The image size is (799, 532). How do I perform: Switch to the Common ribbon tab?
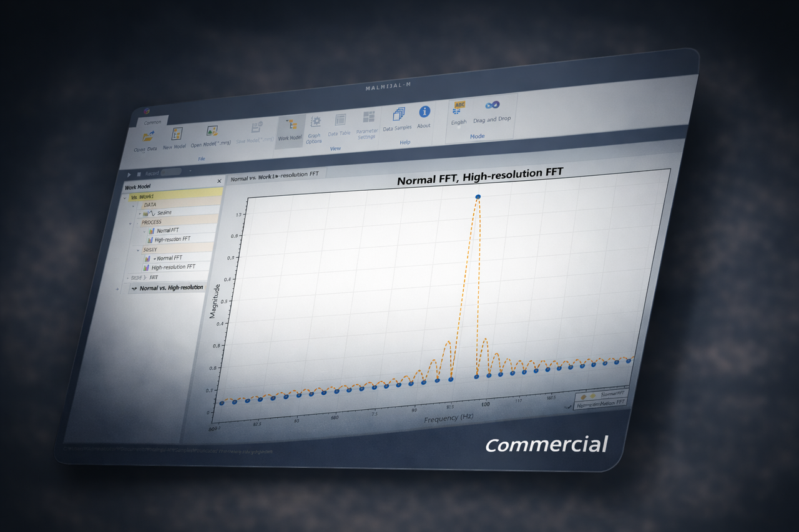[152, 122]
